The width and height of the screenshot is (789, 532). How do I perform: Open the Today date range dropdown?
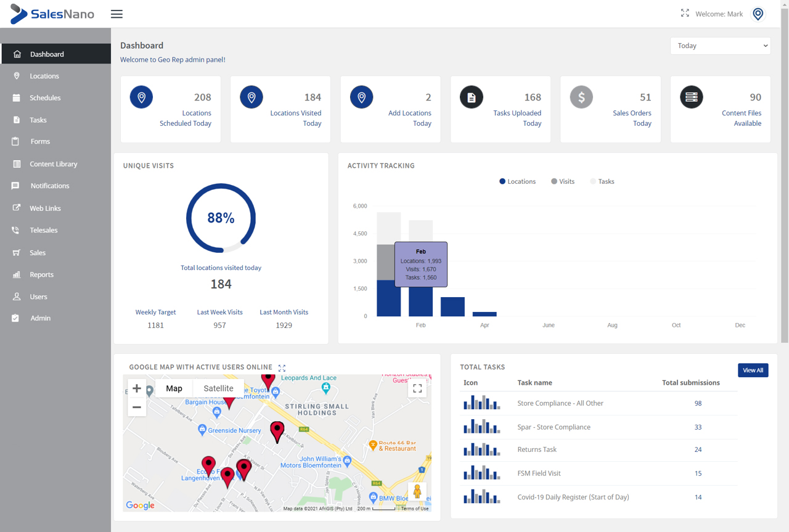coord(721,46)
